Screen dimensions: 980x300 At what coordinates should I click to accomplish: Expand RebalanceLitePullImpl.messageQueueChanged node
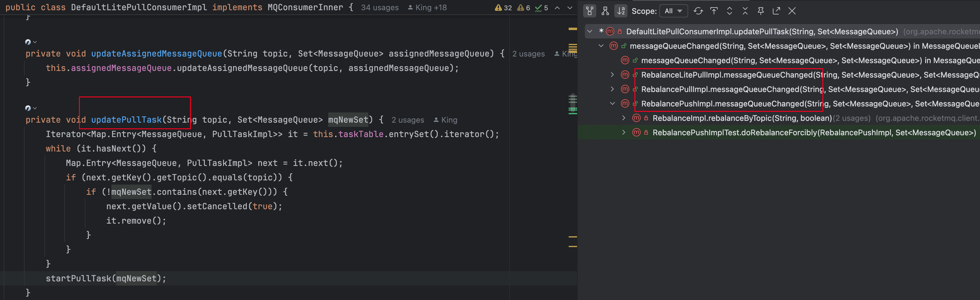tap(612, 75)
